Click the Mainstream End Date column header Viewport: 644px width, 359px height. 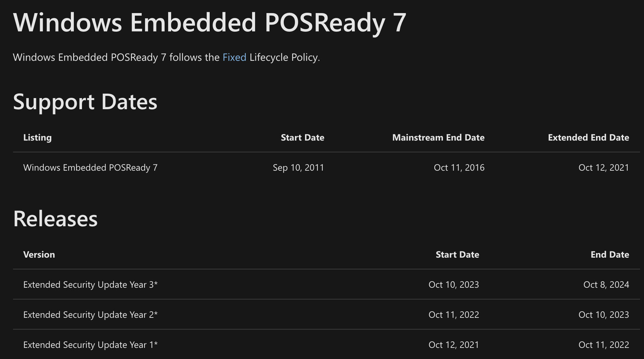tap(438, 138)
